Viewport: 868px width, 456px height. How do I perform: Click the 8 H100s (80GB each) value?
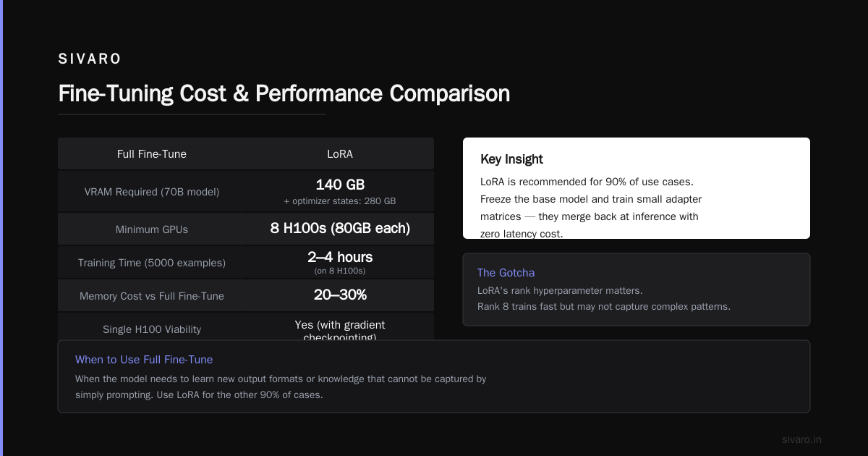coord(340,229)
